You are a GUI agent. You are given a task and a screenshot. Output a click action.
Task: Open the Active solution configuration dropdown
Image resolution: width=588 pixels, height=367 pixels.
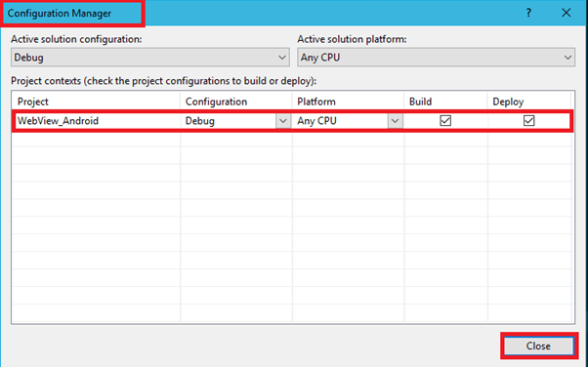(x=150, y=58)
